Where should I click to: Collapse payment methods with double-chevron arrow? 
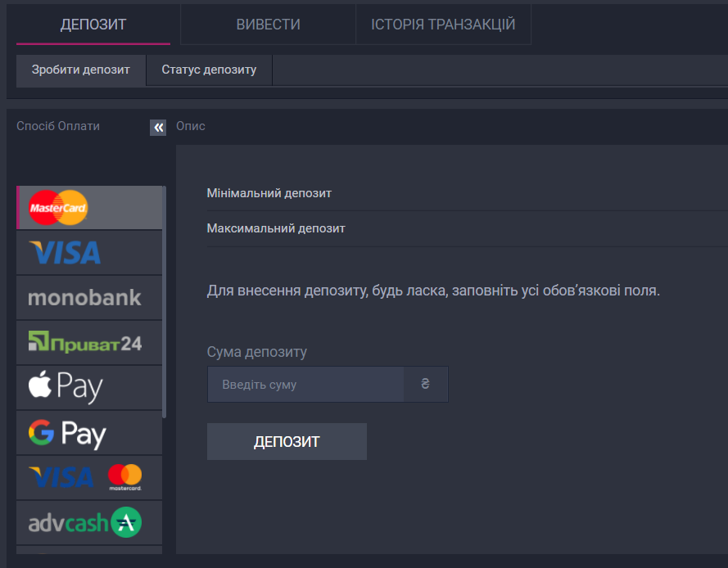[x=158, y=127]
